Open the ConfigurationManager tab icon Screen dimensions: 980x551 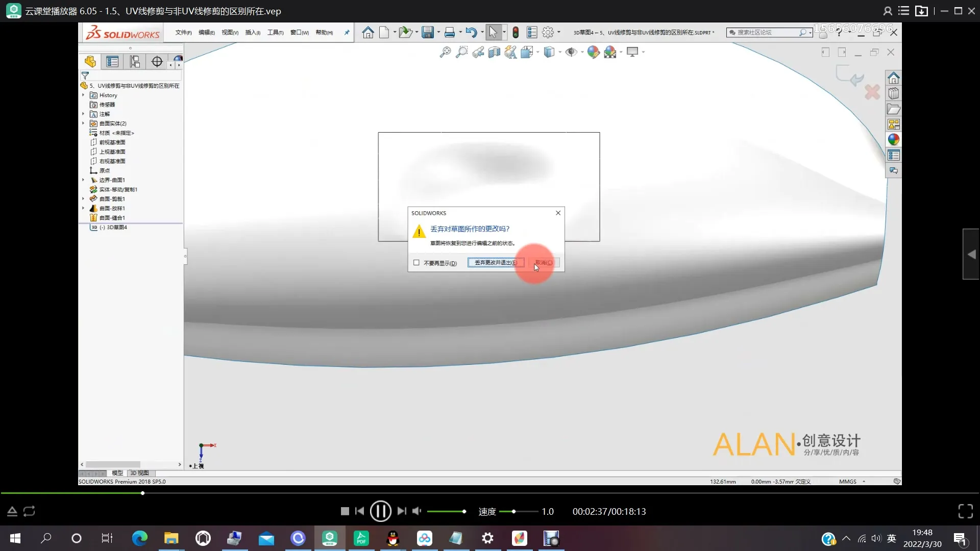tap(135, 62)
